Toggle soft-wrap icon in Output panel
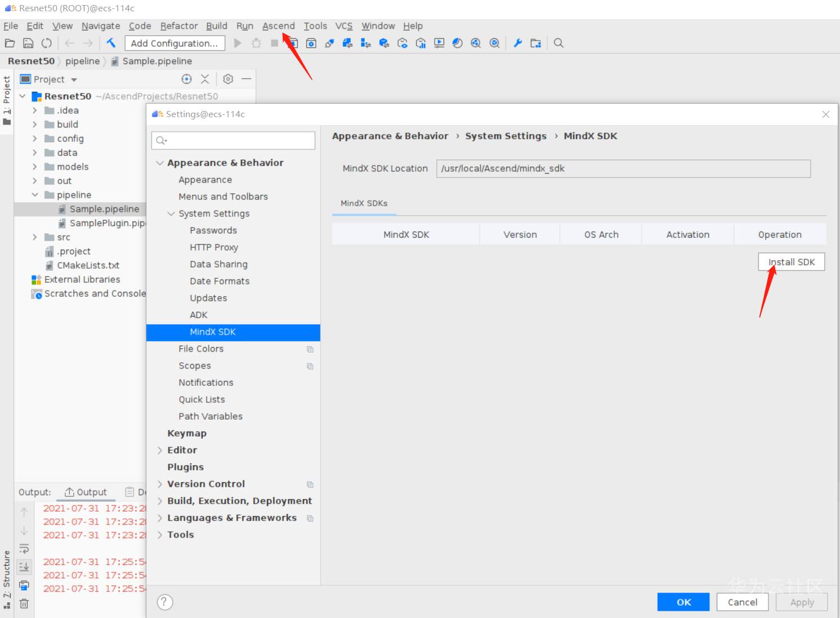This screenshot has width=840, height=618. (24, 549)
